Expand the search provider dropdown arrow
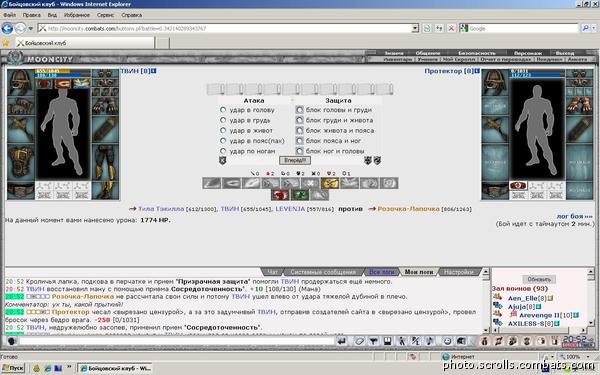This screenshot has height=375, width=600. coord(594,28)
